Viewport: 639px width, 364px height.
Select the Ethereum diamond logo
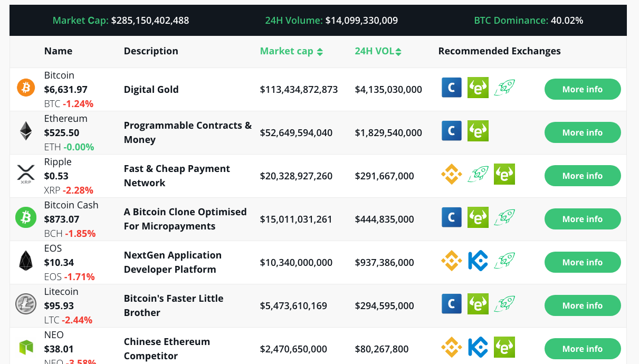click(25, 131)
